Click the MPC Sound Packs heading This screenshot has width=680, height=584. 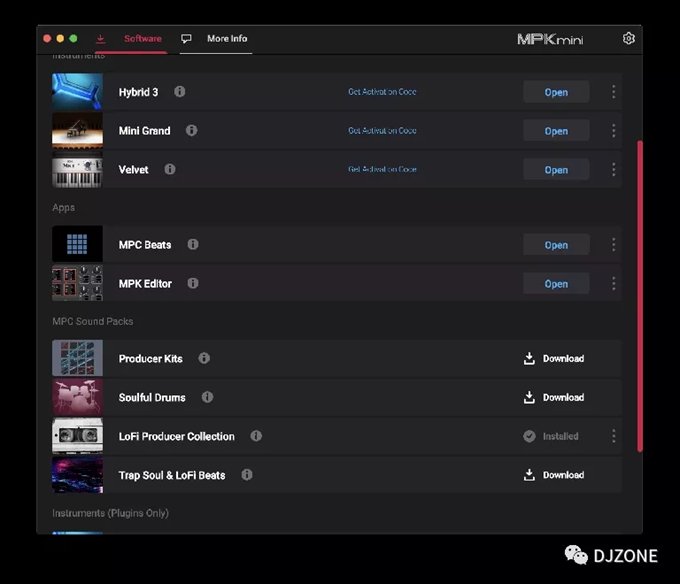pos(92,321)
